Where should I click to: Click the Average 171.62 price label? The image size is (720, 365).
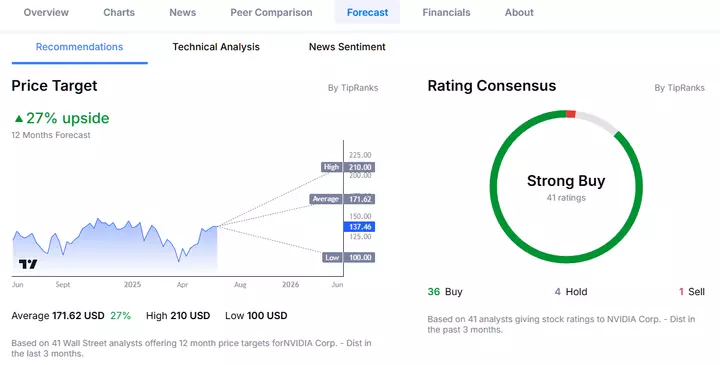(342, 199)
